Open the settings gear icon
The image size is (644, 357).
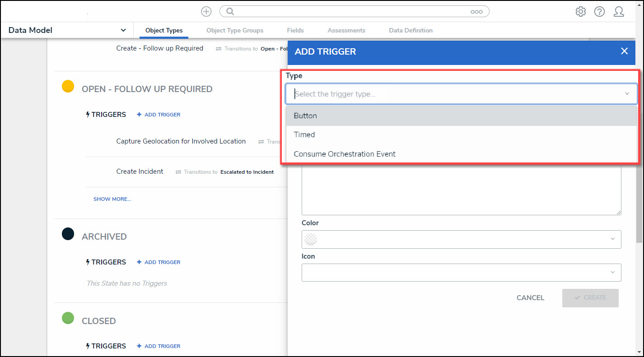click(x=580, y=12)
